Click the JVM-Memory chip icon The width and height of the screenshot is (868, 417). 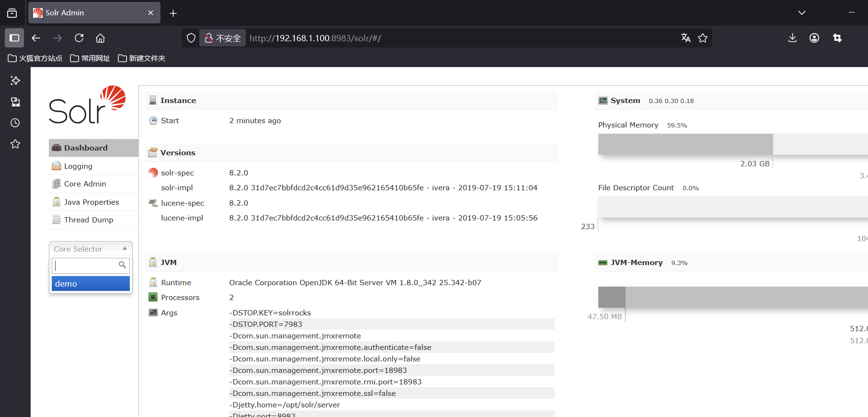coord(603,263)
